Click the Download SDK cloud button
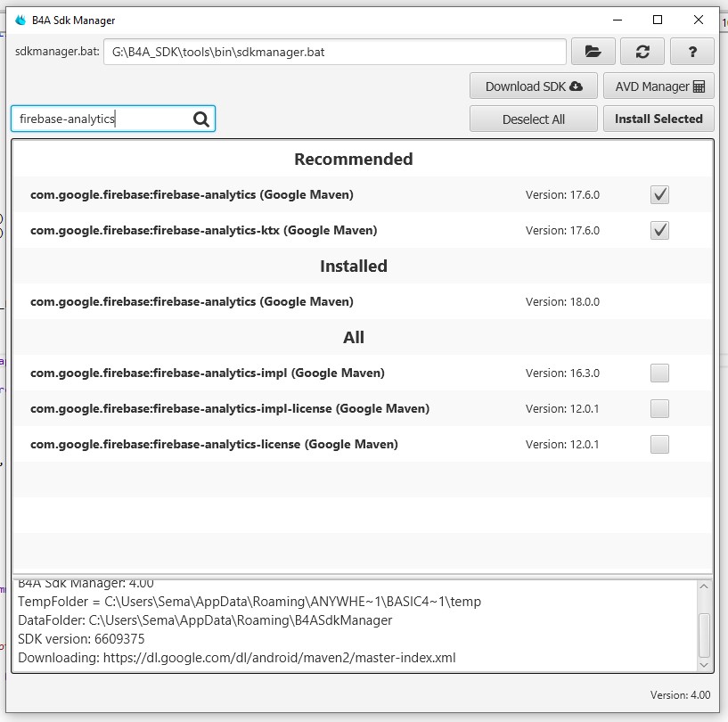This screenshot has width=728, height=722. pyautogui.click(x=534, y=86)
